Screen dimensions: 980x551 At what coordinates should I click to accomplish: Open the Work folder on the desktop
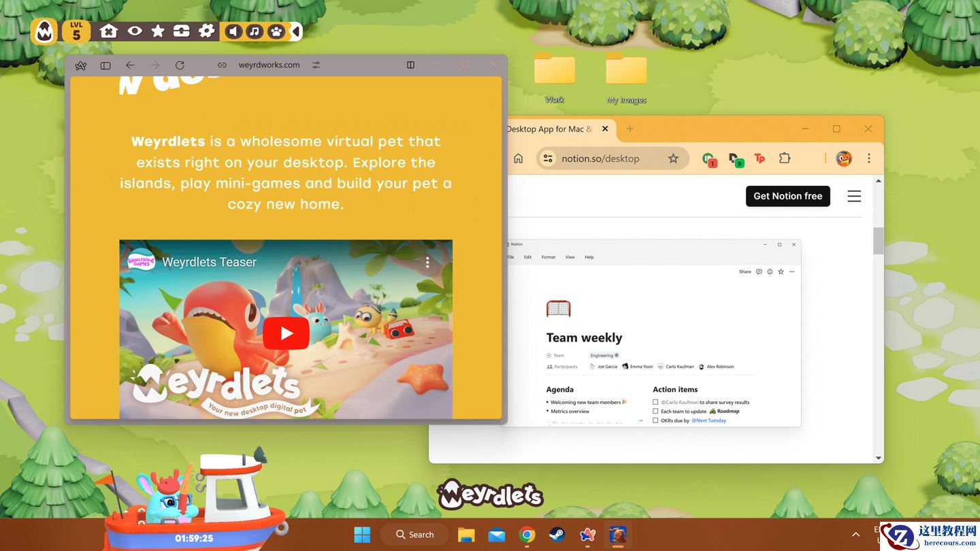555,77
